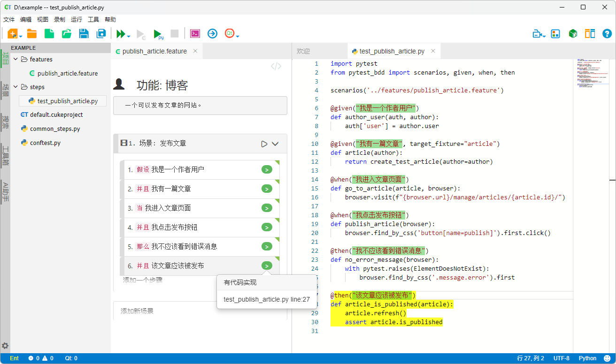Open the integrated terminal icon in the toolbar
This screenshot has height=364, width=616.
click(x=195, y=33)
